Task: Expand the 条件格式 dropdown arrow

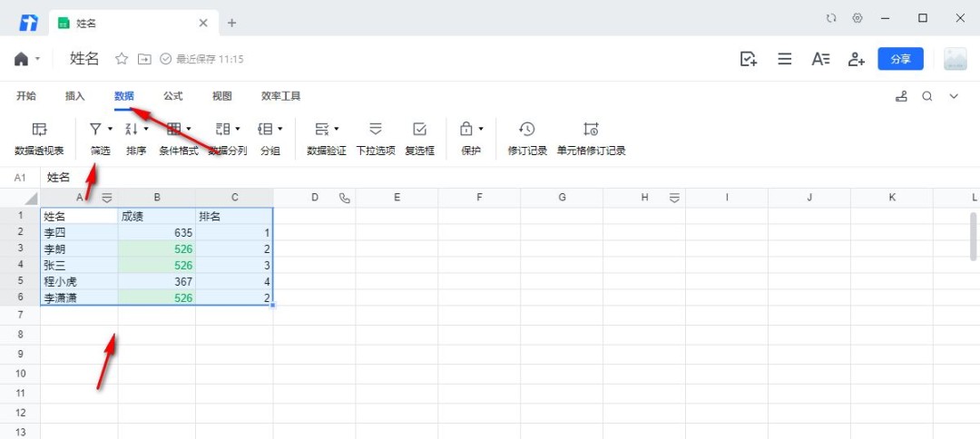Action: click(189, 130)
